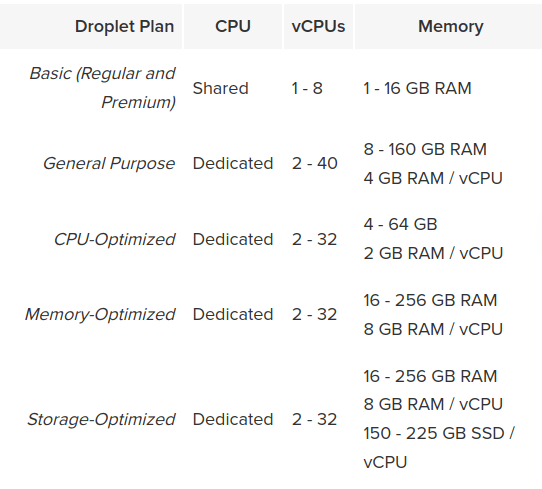Select the 8 - 160 GB RAM text
The image size is (542, 489).
coord(425,149)
